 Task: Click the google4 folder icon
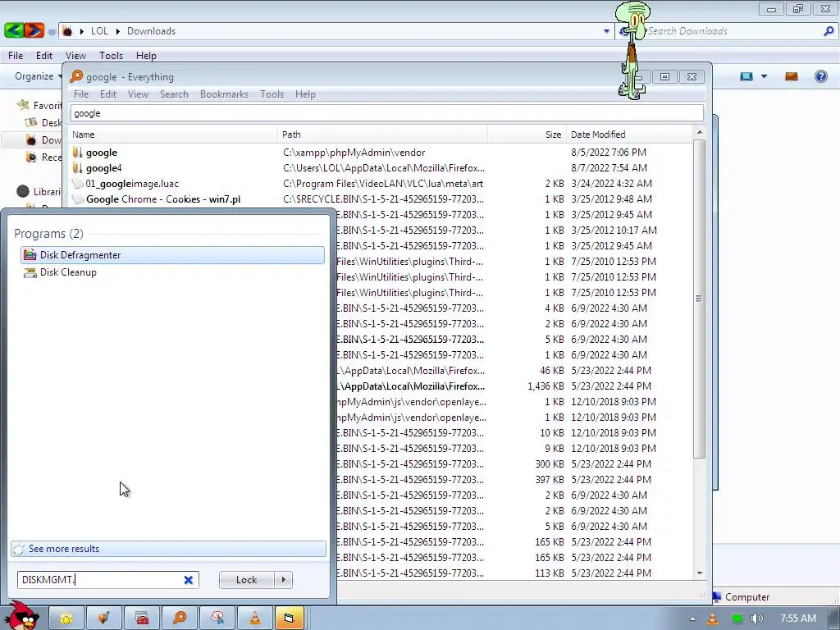click(x=78, y=167)
